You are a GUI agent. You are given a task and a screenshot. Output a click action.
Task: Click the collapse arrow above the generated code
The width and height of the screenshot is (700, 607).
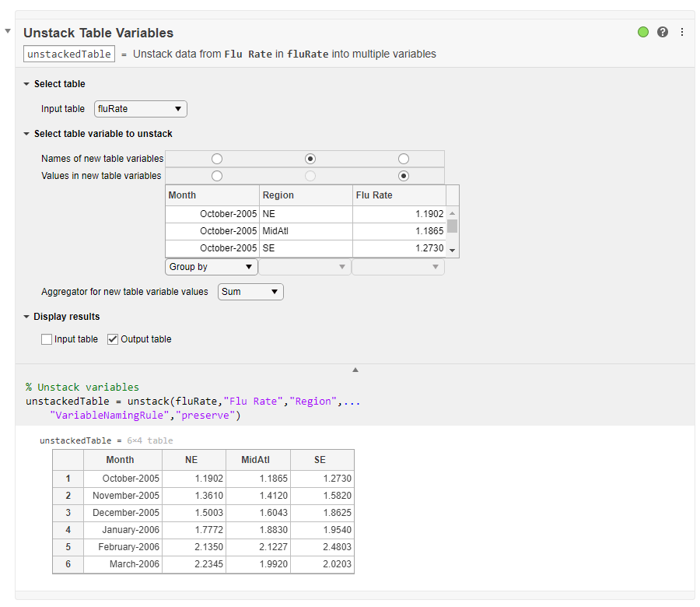tap(355, 369)
